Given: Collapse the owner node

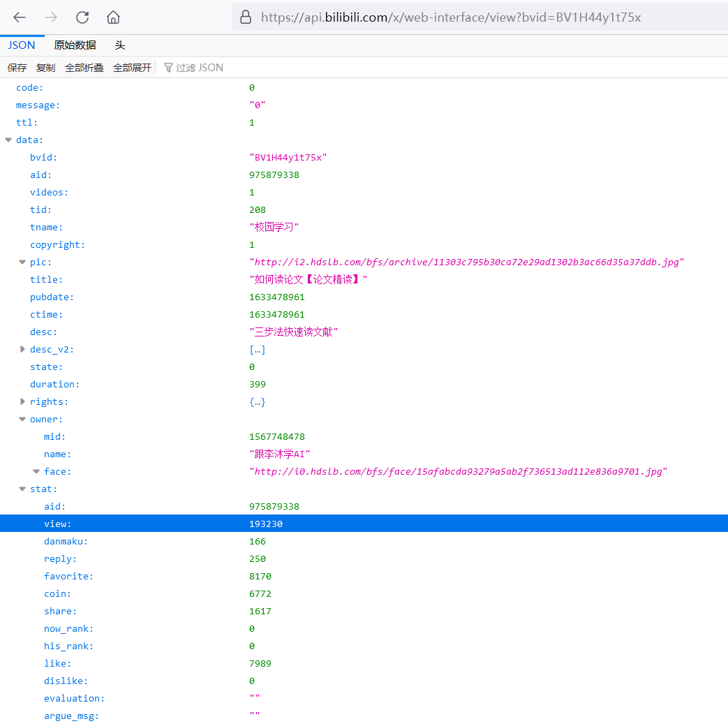Looking at the screenshot, I should pos(22,419).
